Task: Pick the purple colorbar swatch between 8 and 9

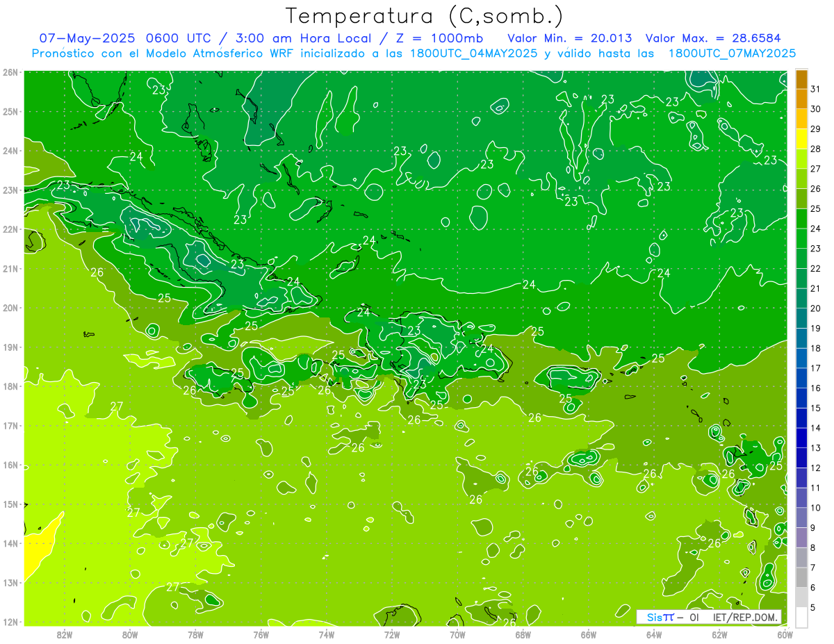Action: click(x=801, y=538)
